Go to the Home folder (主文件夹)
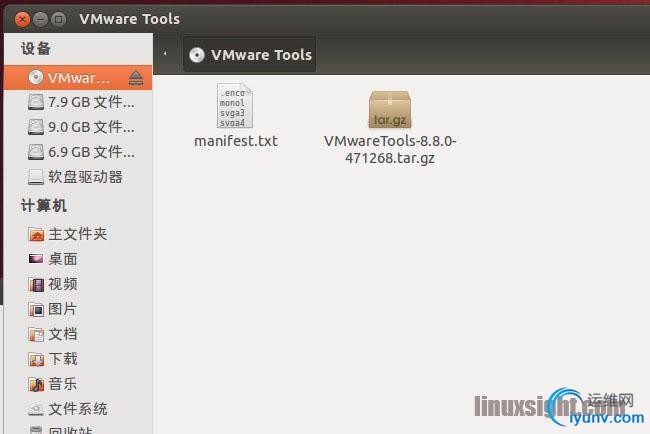Screen dimensions: 650x434 pos(78,234)
